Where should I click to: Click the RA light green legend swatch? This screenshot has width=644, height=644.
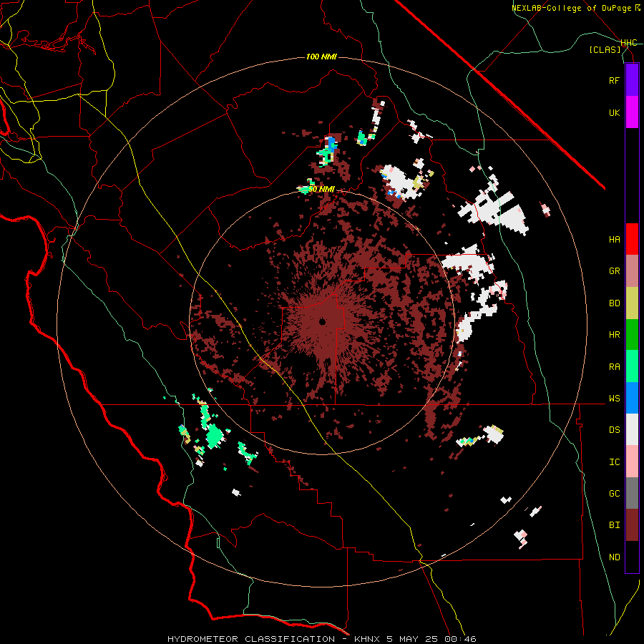point(632,366)
